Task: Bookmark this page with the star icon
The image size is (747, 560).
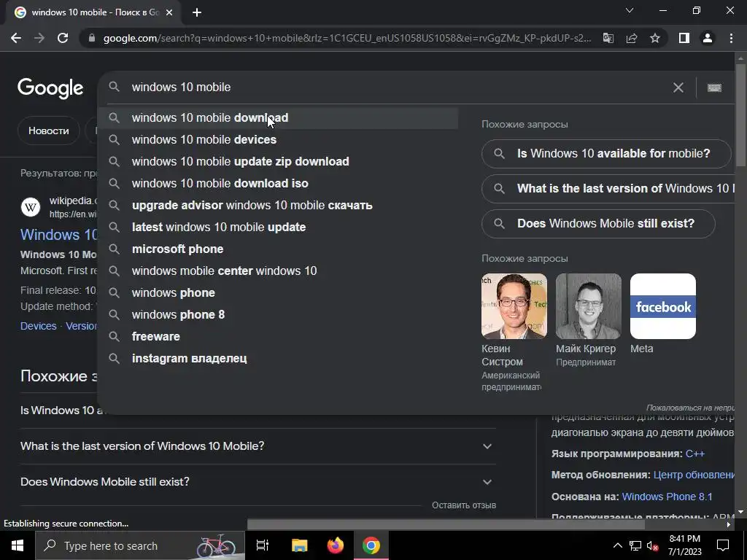Action: point(655,38)
